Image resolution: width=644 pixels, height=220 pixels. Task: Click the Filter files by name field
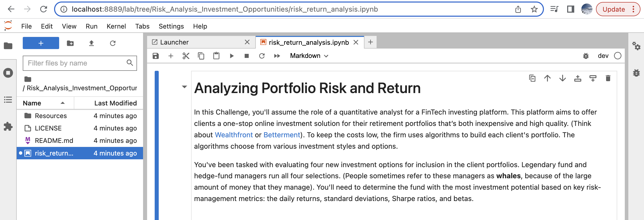[x=76, y=63]
